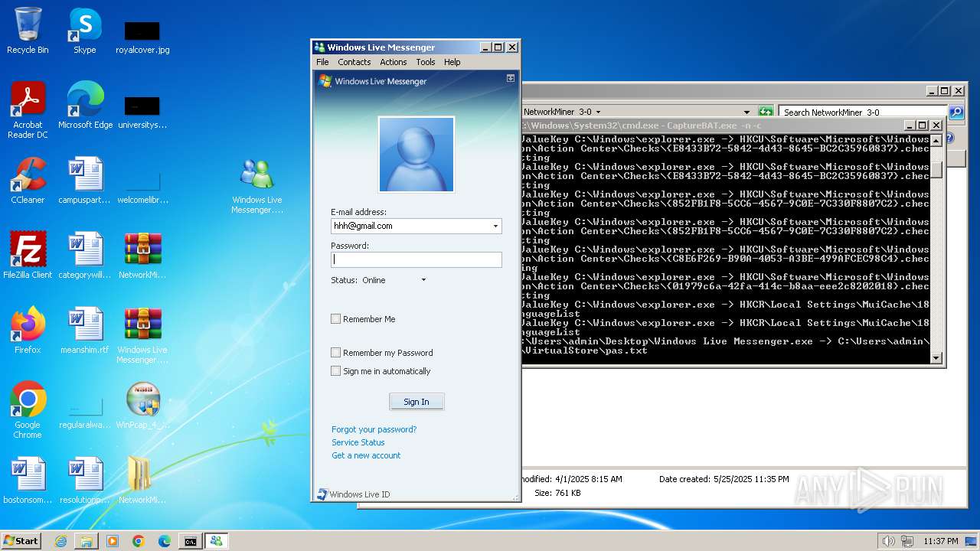980x551 pixels.
Task: Open Windows Media Player taskbar icon
Action: 113,541
